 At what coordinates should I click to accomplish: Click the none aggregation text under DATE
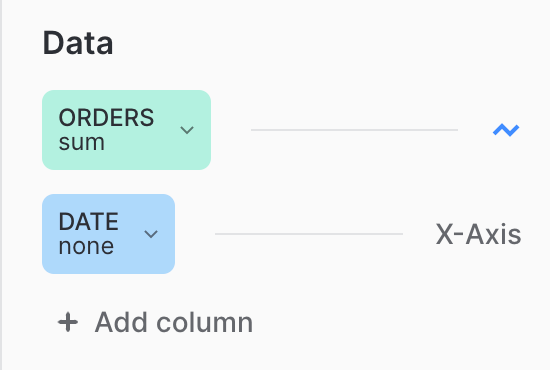click(86, 247)
